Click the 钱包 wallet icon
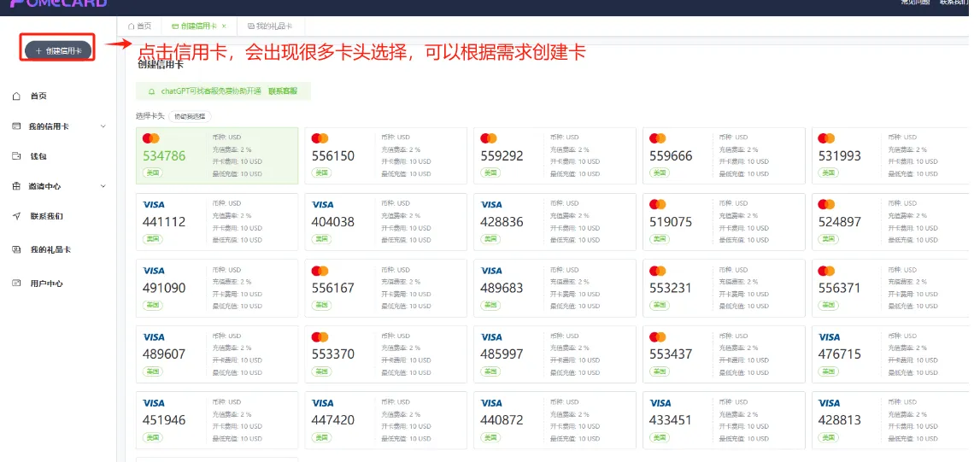Screen dimensions: 980x462 point(16,156)
